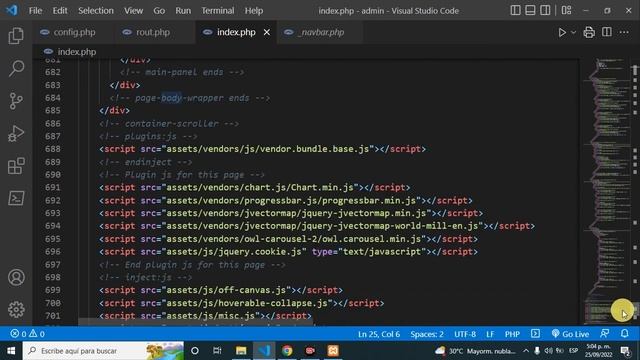Open the Selection menu

pyautogui.click(x=96, y=11)
